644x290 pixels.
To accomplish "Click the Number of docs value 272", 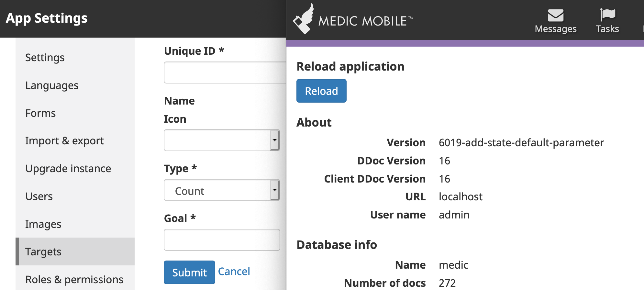I will coord(447,283).
